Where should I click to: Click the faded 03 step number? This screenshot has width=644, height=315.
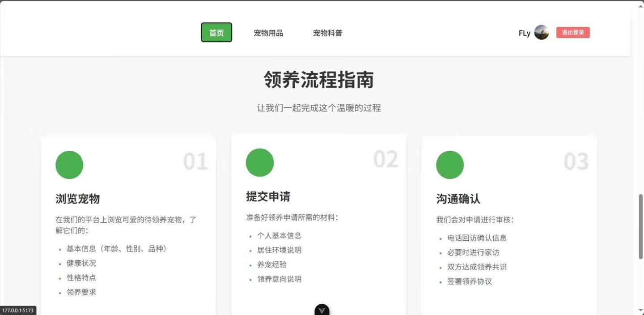tap(576, 162)
